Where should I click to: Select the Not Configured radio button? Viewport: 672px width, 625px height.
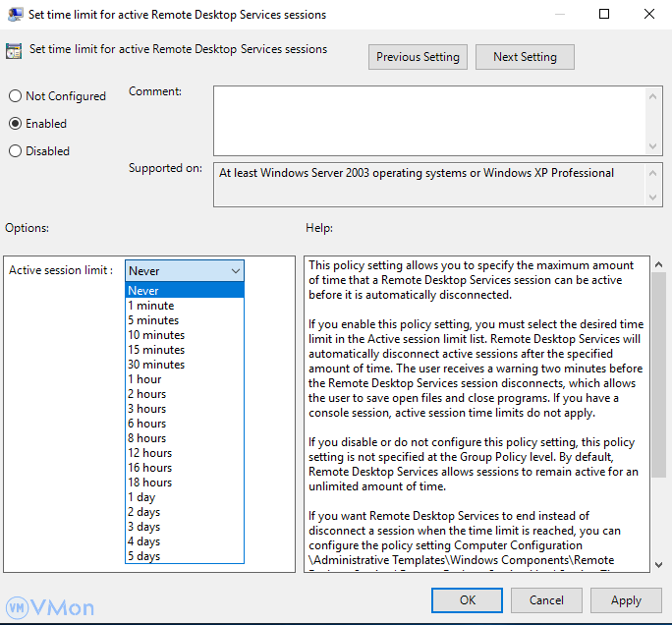(15, 96)
